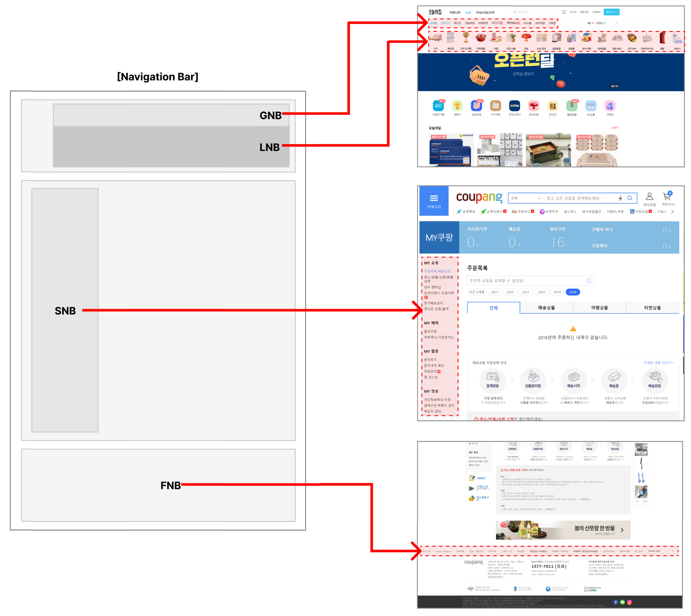The image size is (691, 616).
Task: Open 와우 멤버십 in sidebar
Action: point(432,287)
